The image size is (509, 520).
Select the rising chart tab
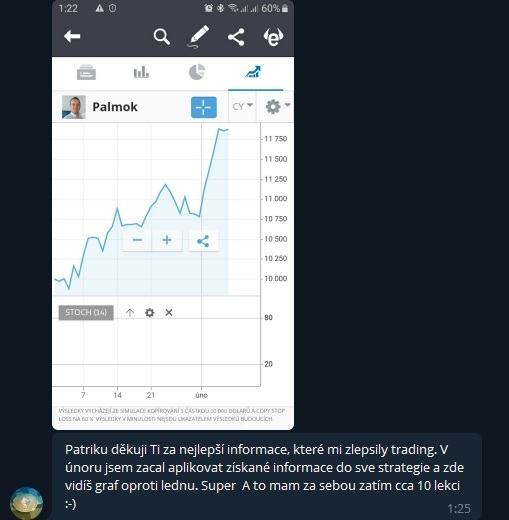[x=253, y=72]
